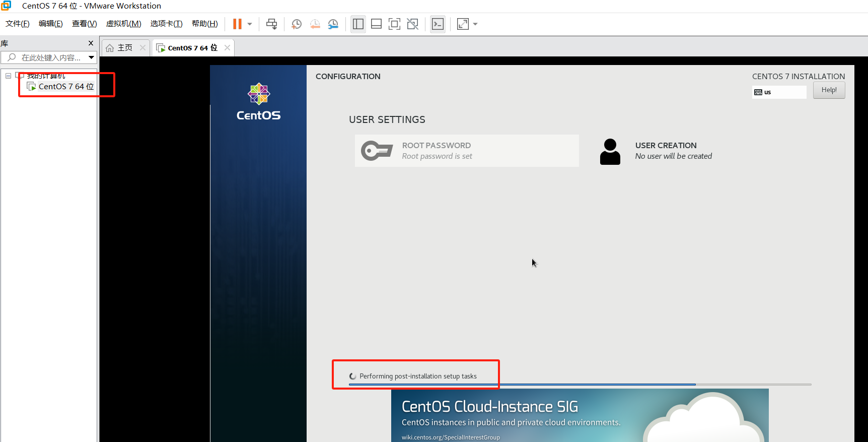Revert the virtual machine to its snapshot
Image resolution: width=868 pixels, height=442 pixels.
click(315, 24)
